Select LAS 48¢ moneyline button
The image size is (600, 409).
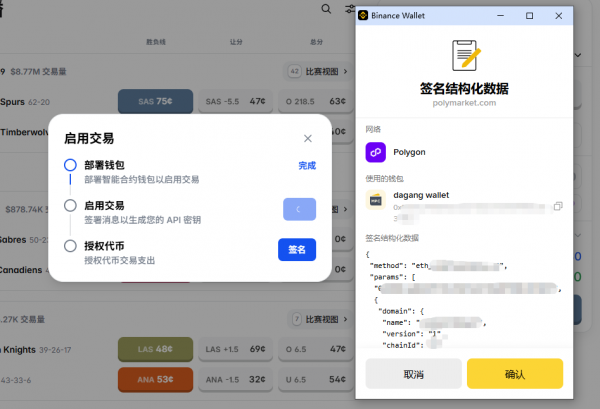click(155, 349)
